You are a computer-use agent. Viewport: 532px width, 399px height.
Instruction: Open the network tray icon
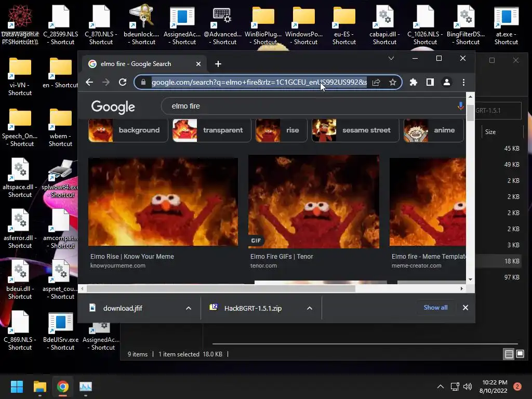coord(455,387)
